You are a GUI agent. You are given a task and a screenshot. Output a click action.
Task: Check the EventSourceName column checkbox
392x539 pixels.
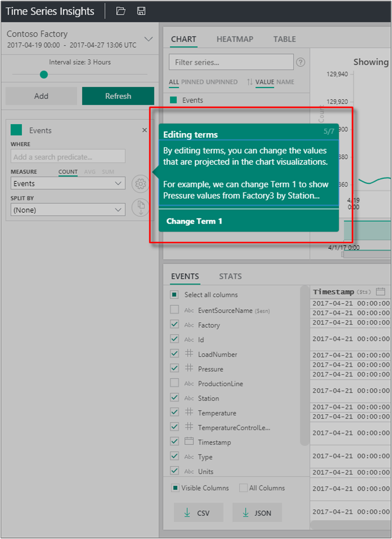(174, 309)
